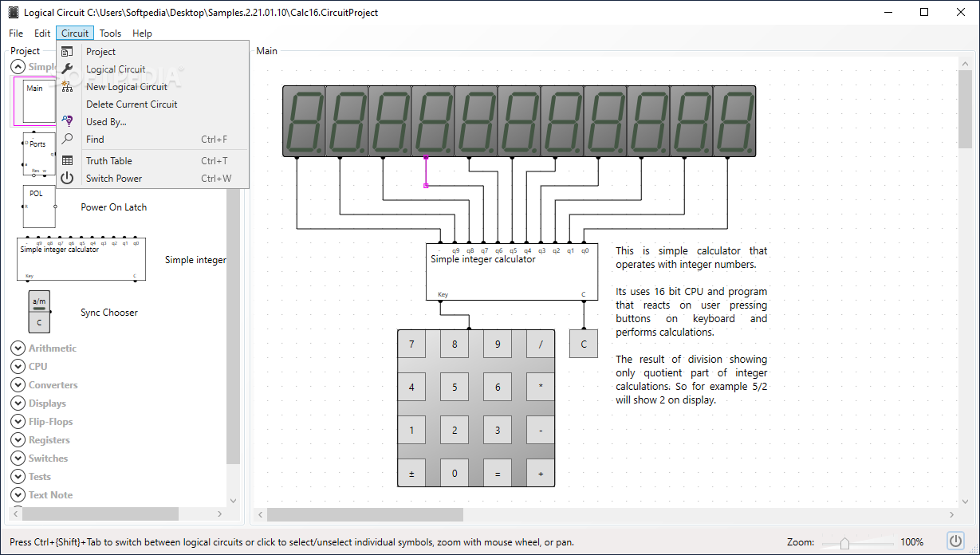Expand the CPU category
This screenshot has width=980, height=555.
(x=18, y=366)
